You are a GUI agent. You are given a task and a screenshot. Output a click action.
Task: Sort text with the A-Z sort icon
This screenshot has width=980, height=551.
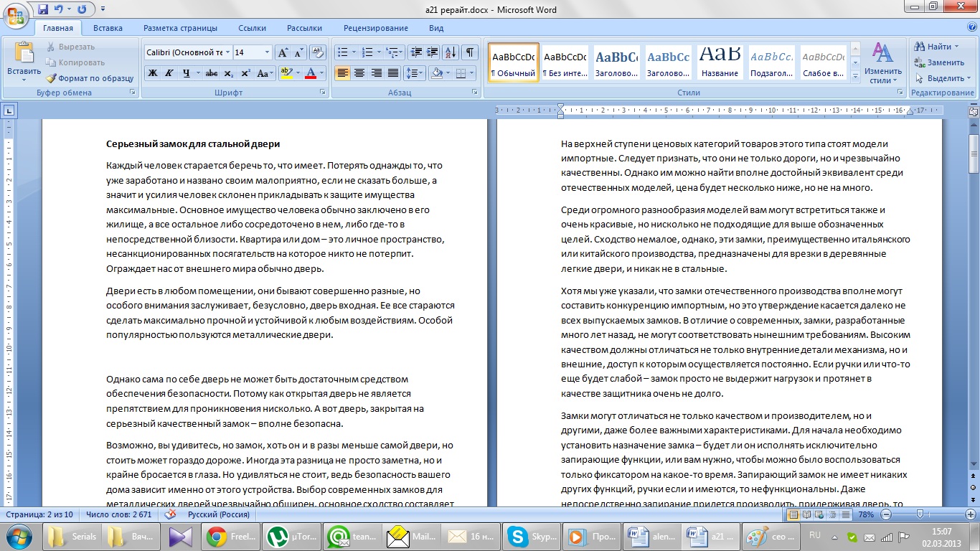pyautogui.click(x=451, y=52)
